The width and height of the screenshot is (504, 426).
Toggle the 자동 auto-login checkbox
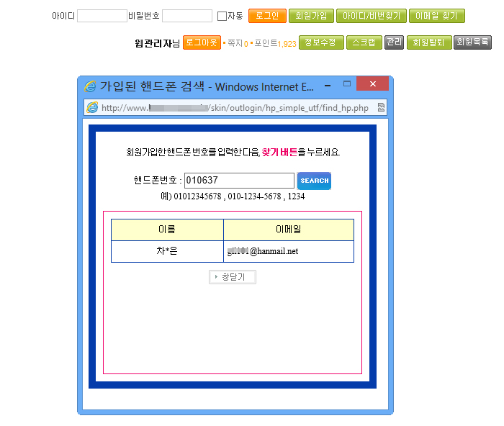coord(222,16)
